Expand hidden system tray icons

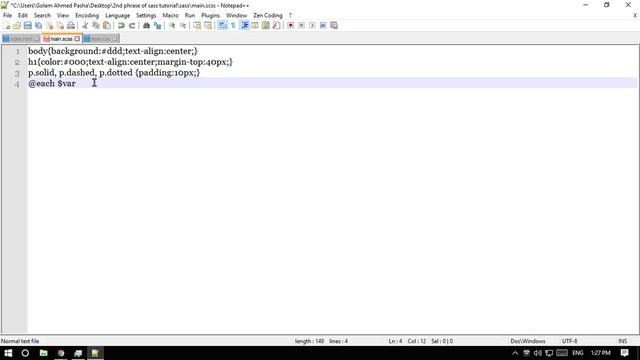point(515,353)
